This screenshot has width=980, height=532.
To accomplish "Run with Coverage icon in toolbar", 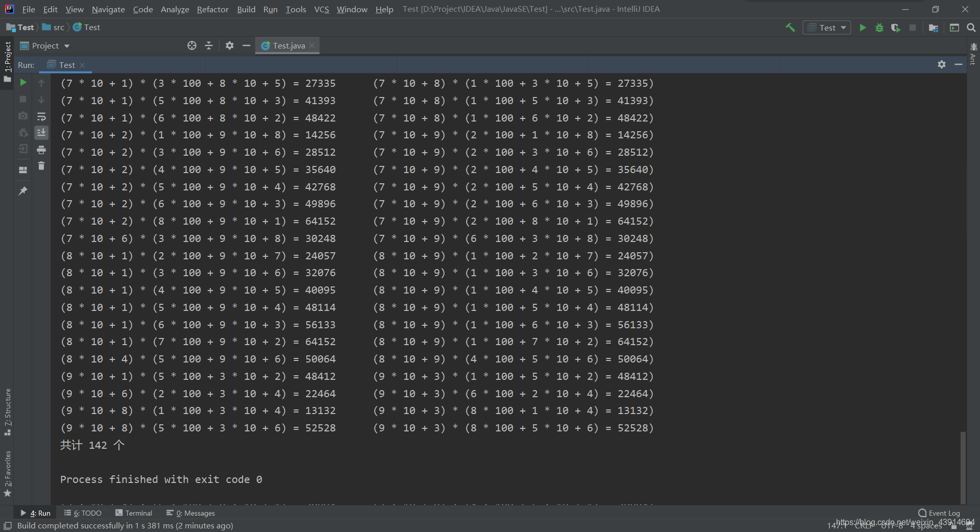I will point(896,28).
